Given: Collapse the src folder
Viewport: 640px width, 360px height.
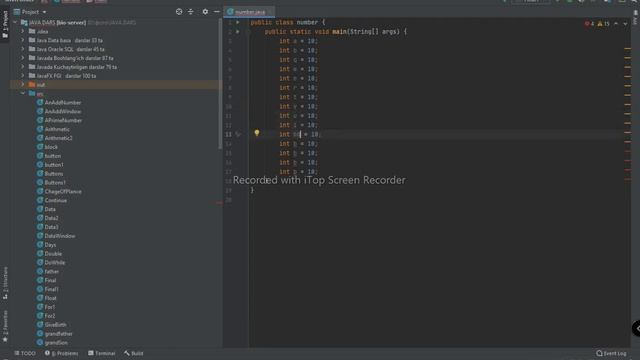Looking at the screenshot, I should 23,93.
